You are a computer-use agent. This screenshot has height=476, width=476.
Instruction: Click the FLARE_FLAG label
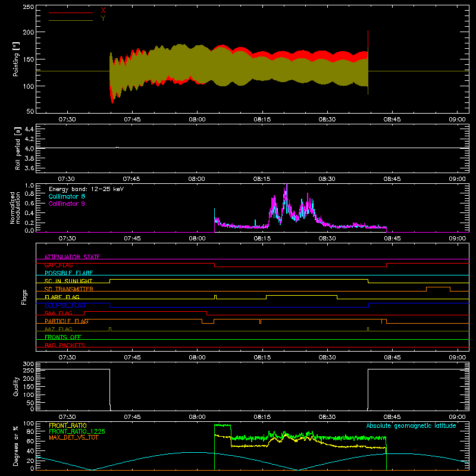[62, 297]
